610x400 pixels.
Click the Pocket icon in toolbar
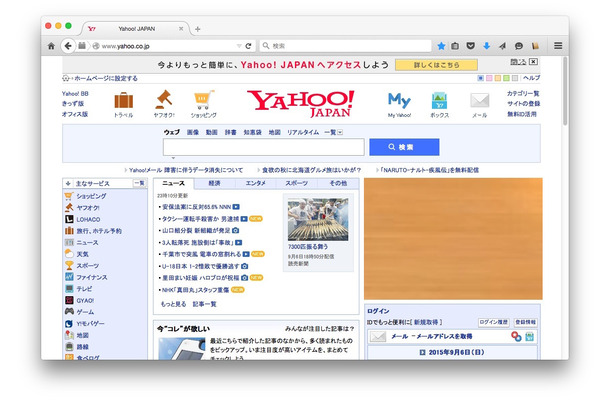pos(471,46)
